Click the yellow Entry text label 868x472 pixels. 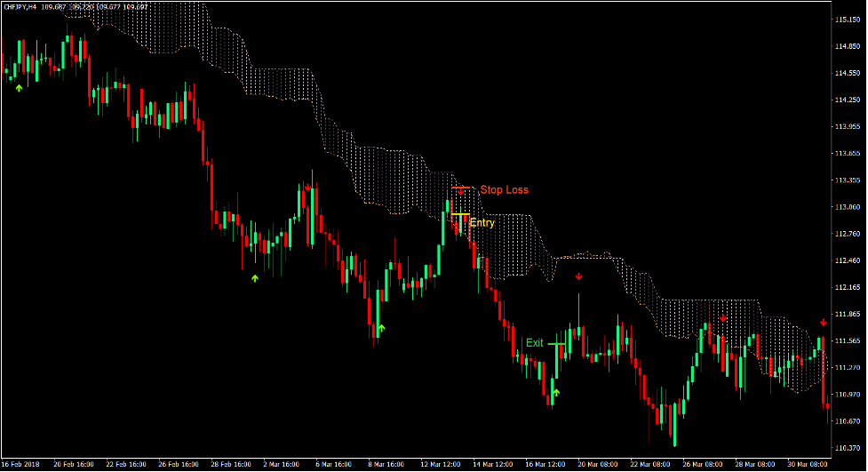(x=482, y=223)
